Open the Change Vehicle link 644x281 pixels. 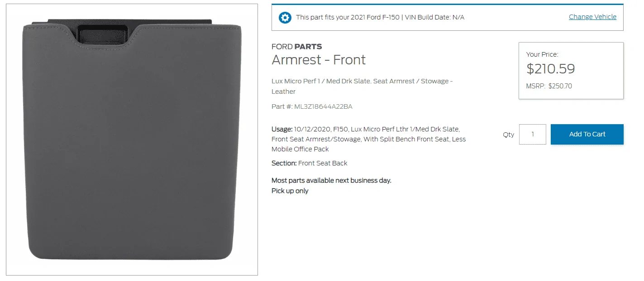pos(592,17)
